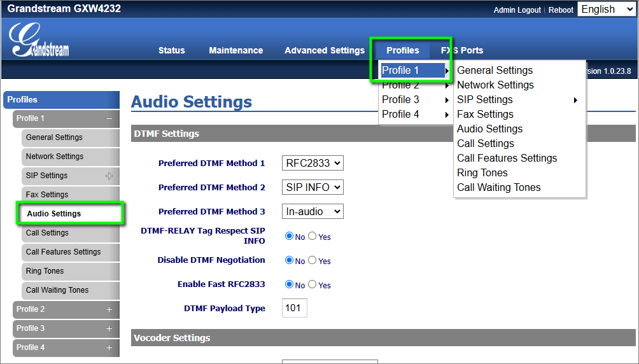Open Call Waiting Tones in the sidebar
Image resolution: width=639 pixels, height=364 pixels.
(x=71, y=290)
